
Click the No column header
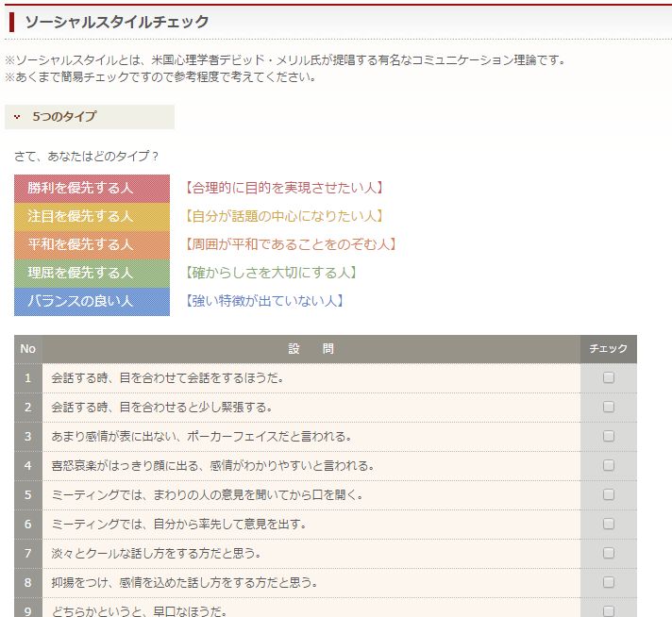27,349
